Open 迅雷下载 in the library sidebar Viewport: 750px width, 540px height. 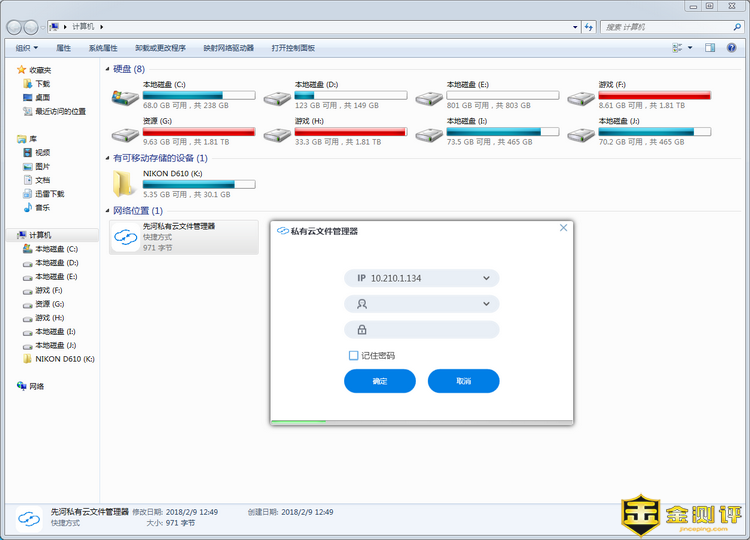(x=49, y=194)
